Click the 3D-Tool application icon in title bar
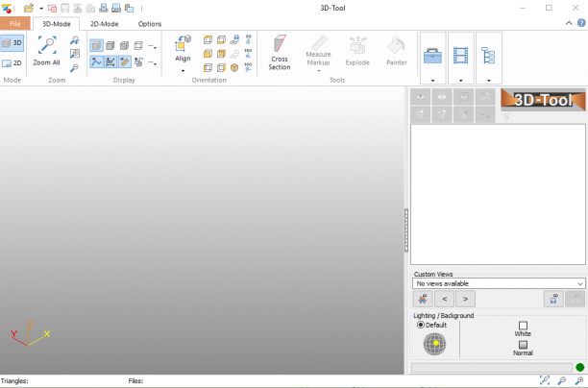Screen dimensions: 588x388 click(7, 8)
